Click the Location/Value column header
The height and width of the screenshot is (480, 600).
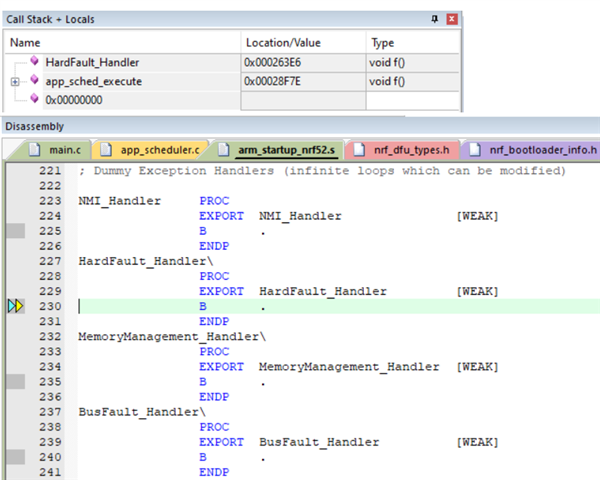pos(284,43)
